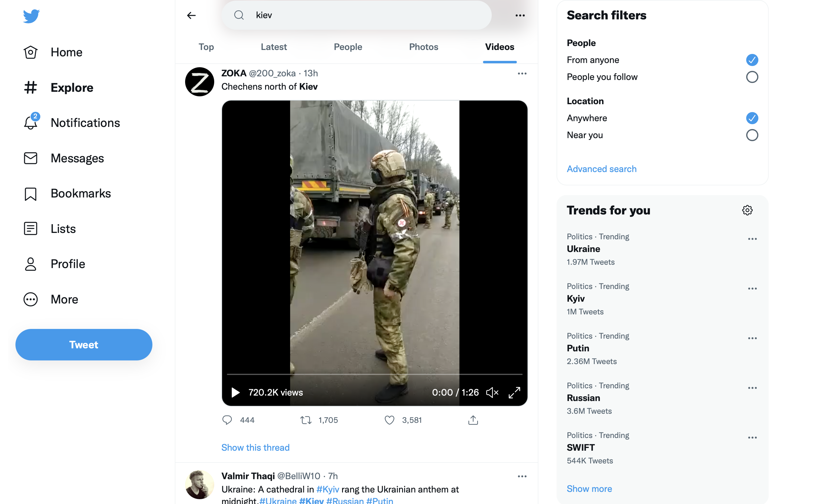Choose the Near you location filter
This screenshot has width=815, height=504.
tap(752, 135)
